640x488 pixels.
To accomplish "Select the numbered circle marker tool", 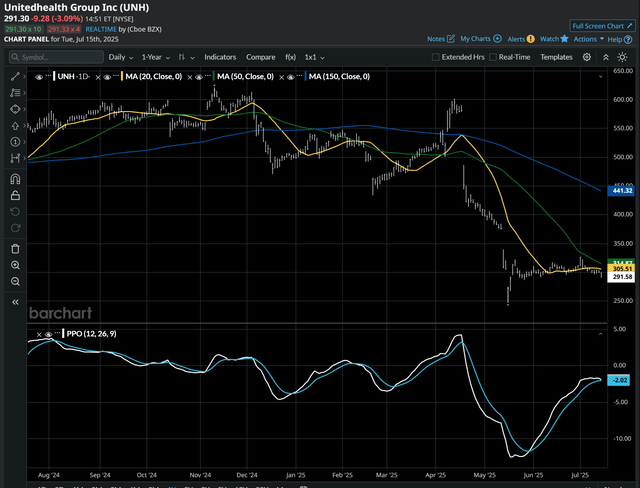I will (15, 142).
